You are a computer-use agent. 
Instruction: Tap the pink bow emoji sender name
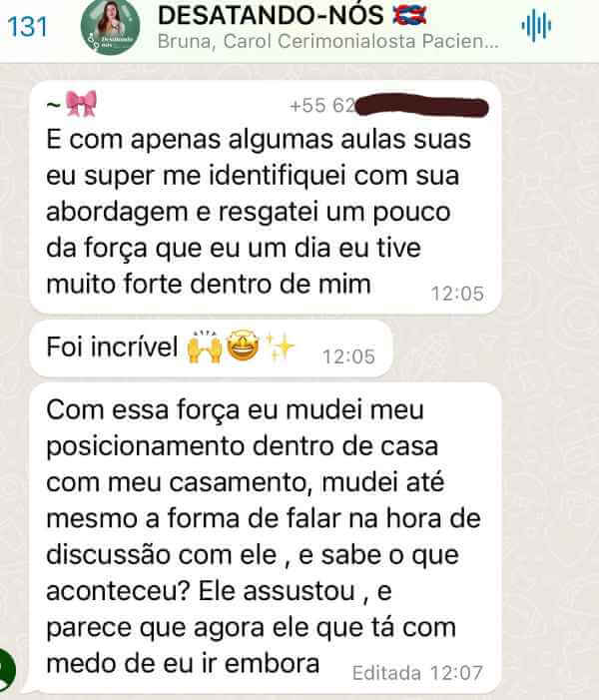click(x=72, y=104)
